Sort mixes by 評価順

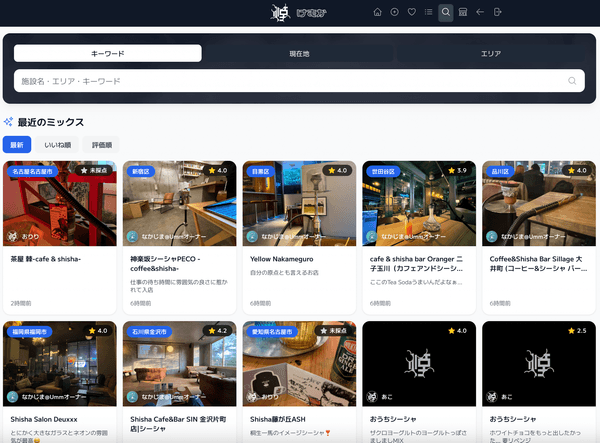point(102,145)
